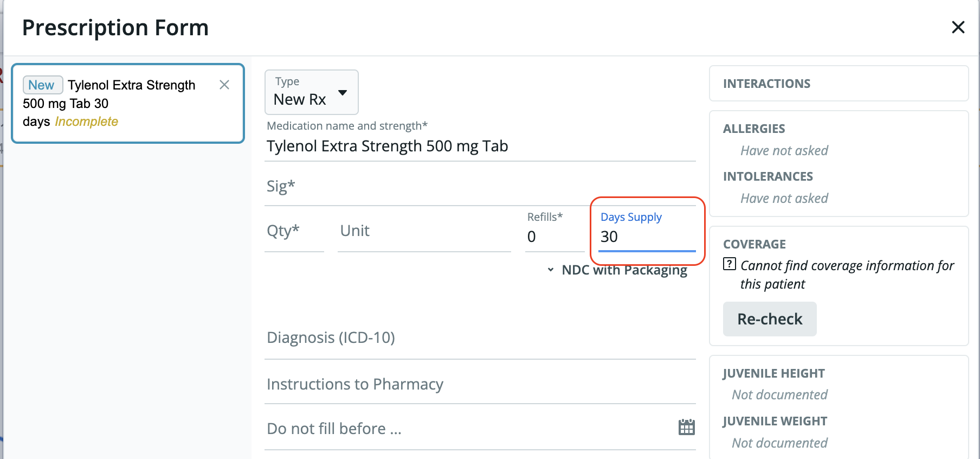Viewport: 980px width, 459px height.
Task: Click the Unit field
Action: click(423, 232)
